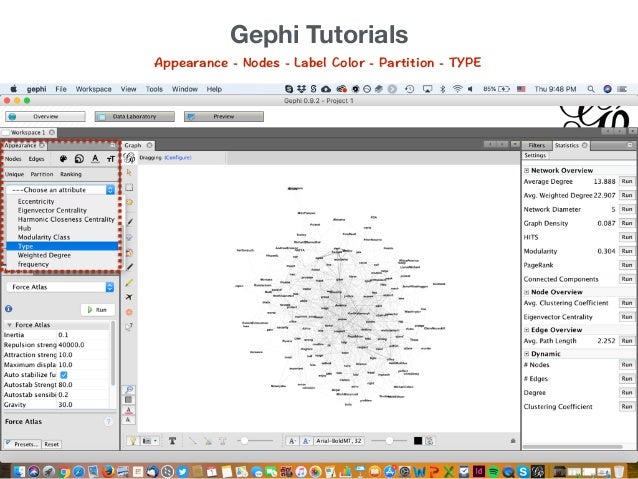Adjust the label size slider
638x479 pixels.
[389, 441]
